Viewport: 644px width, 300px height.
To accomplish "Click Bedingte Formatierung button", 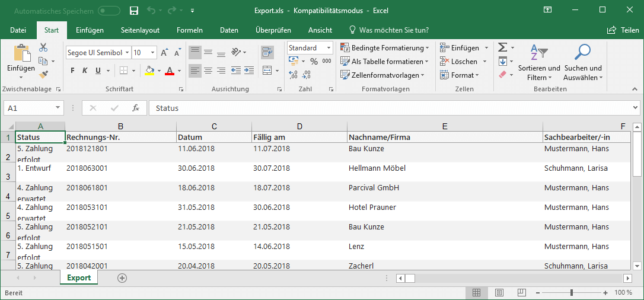I will [x=385, y=48].
